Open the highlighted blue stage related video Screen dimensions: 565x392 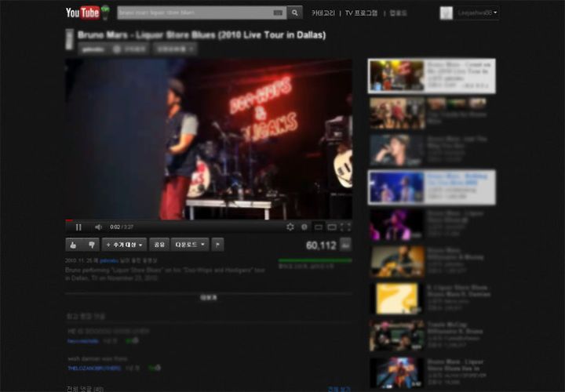(397, 187)
